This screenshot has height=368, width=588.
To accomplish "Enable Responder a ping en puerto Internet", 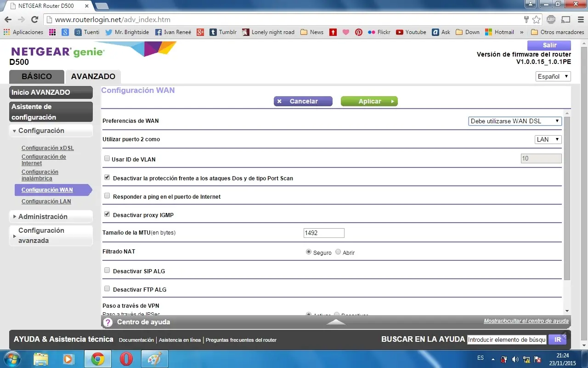I will (107, 195).
